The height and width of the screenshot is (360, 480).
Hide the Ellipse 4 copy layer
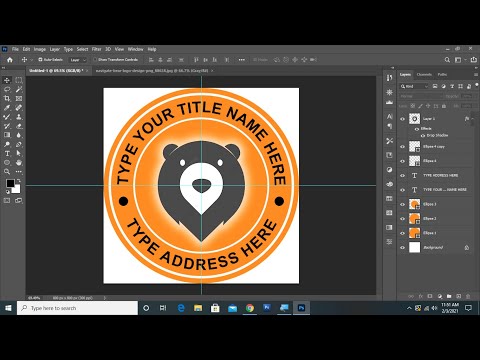pyautogui.click(x=403, y=147)
